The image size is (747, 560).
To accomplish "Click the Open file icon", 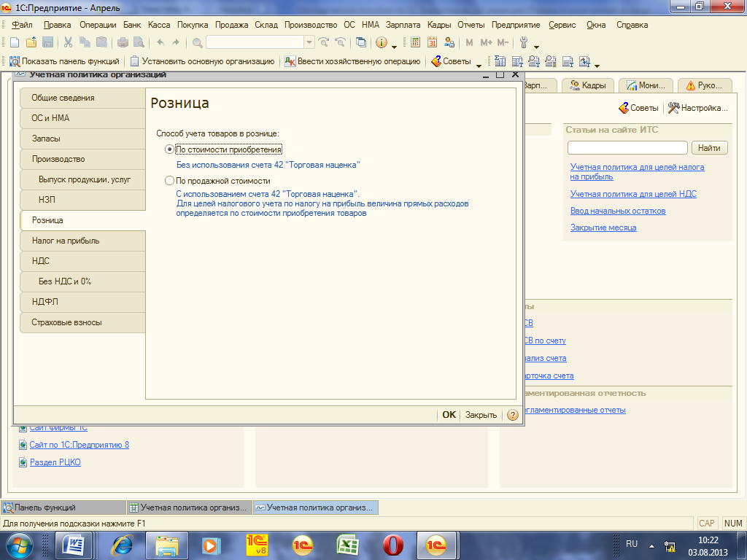I will point(31,42).
